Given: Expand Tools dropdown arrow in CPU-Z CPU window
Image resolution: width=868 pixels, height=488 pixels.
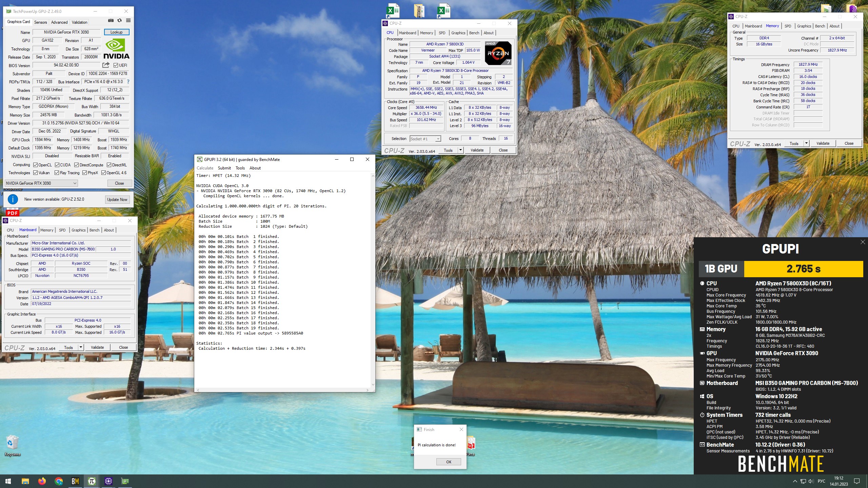Looking at the screenshot, I should pyautogui.click(x=460, y=150).
